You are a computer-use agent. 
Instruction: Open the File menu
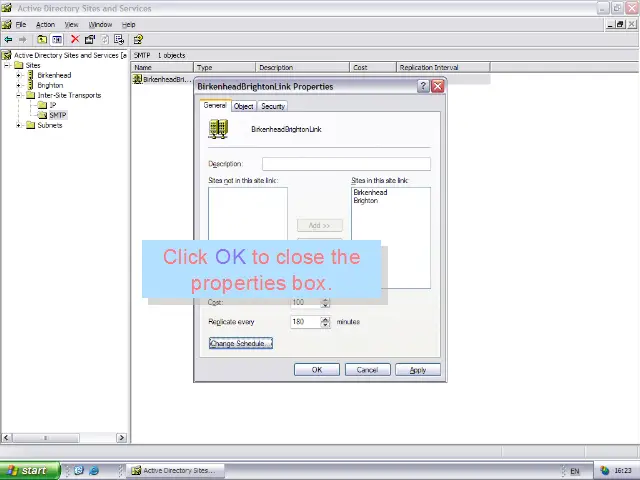point(21,24)
